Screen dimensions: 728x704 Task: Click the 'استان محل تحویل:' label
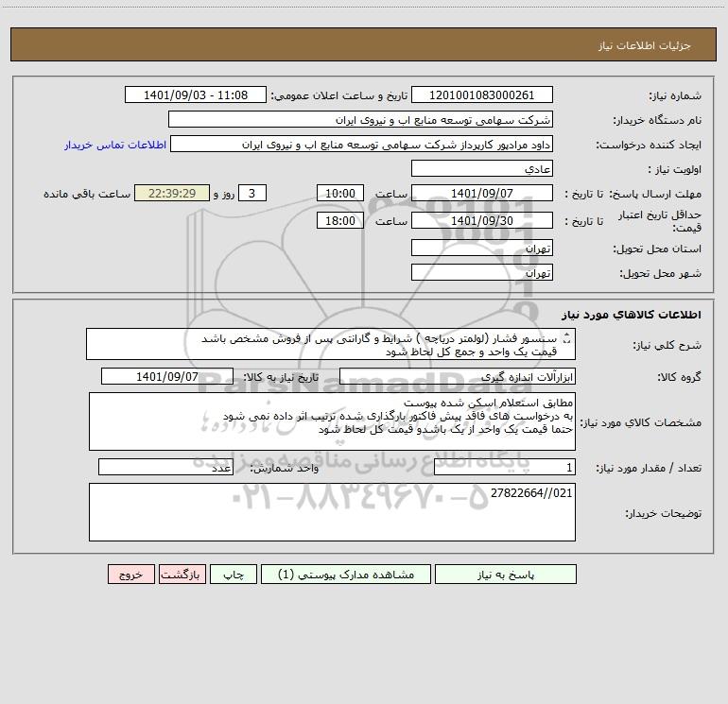pos(657,249)
